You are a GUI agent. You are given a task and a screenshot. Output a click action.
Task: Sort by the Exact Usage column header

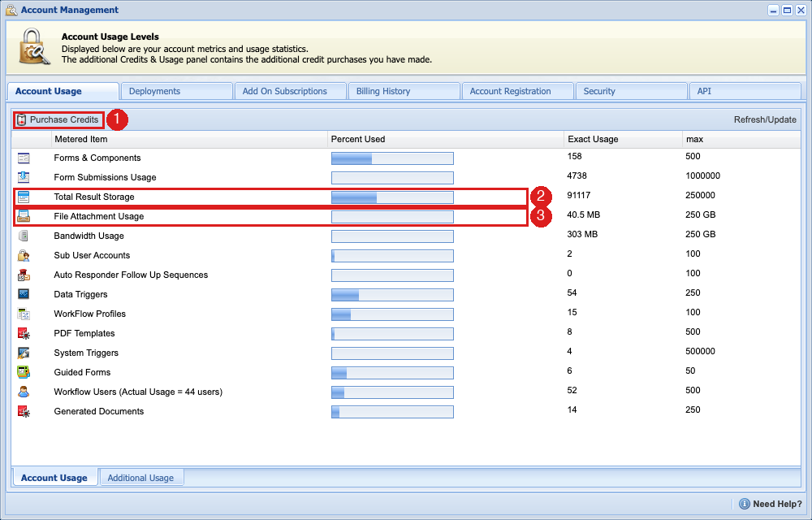click(623, 139)
